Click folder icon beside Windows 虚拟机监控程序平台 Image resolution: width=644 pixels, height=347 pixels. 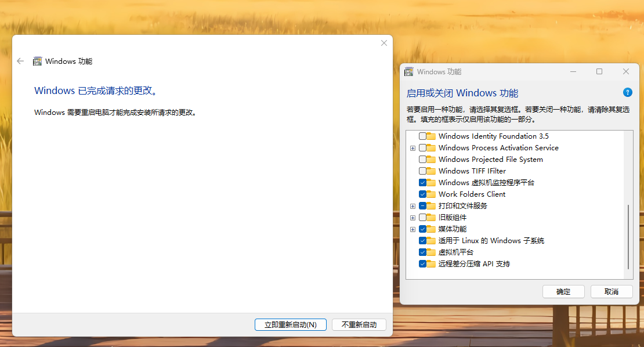point(431,183)
